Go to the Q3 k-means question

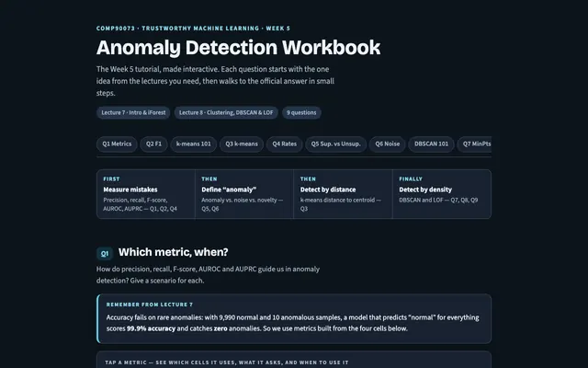(242, 144)
